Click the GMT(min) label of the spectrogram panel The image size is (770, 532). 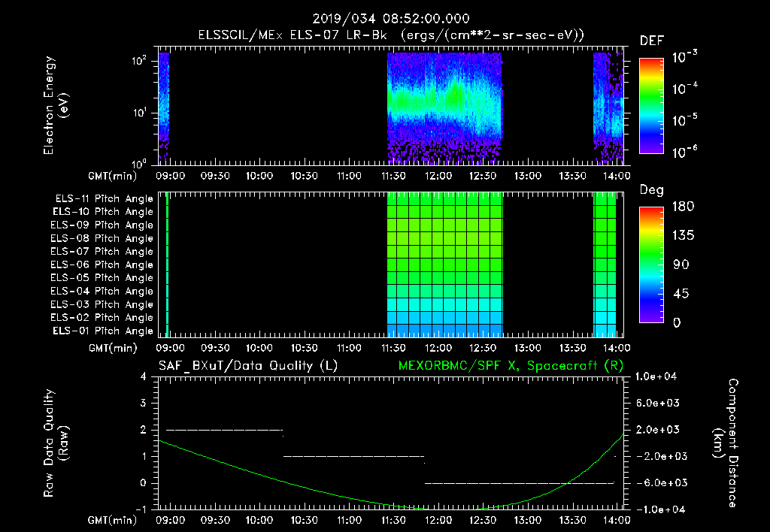click(113, 176)
